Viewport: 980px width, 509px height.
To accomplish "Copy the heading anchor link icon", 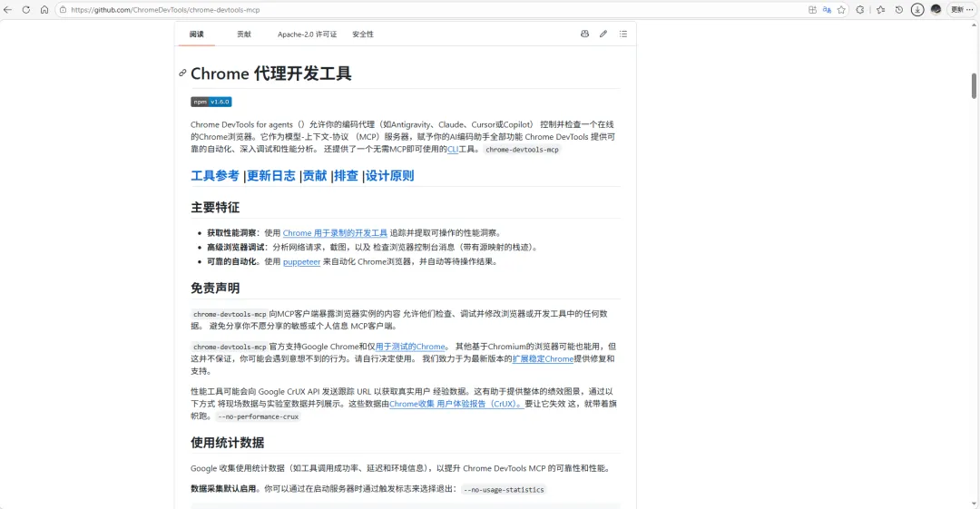I will [182, 73].
